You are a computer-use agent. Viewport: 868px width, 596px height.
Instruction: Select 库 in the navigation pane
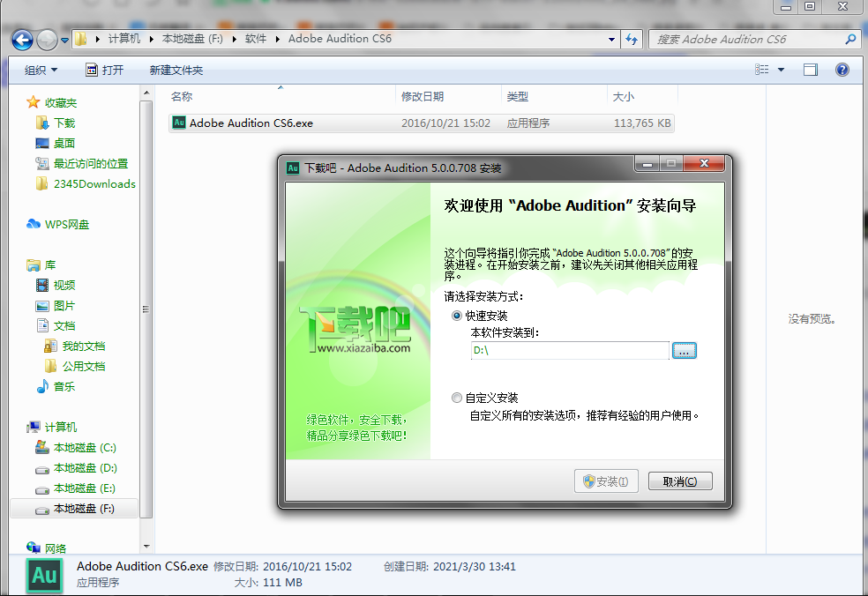pos(41,265)
